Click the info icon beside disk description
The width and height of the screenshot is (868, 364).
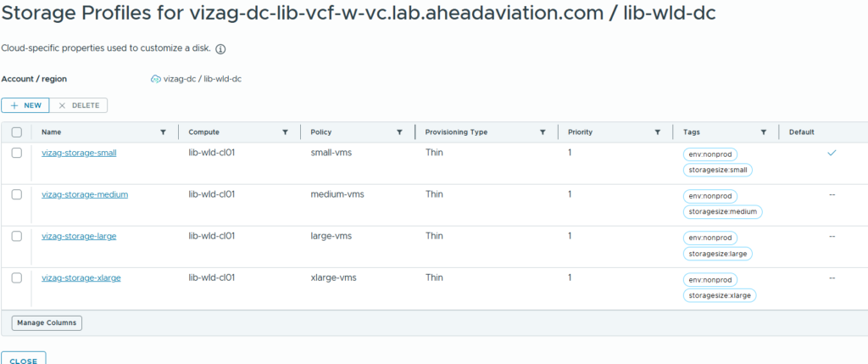[232, 49]
